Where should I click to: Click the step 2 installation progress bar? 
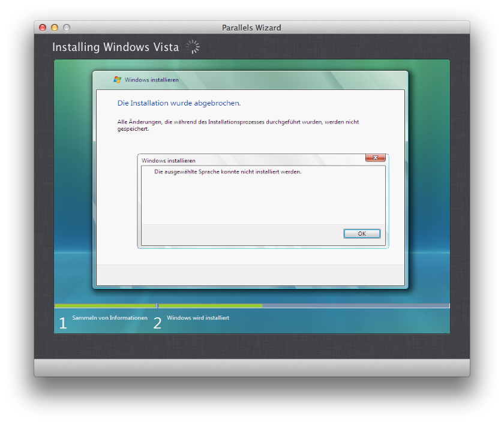(304, 306)
